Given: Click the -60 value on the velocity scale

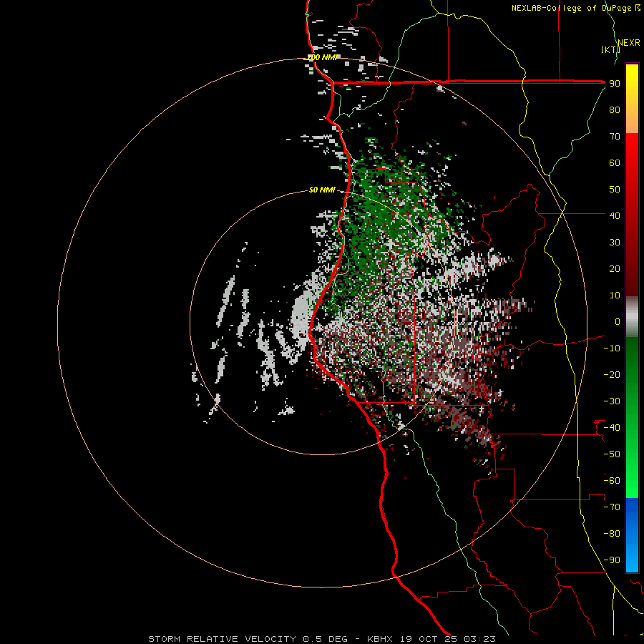Looking at the screenshot, I should tap(612, 481).
